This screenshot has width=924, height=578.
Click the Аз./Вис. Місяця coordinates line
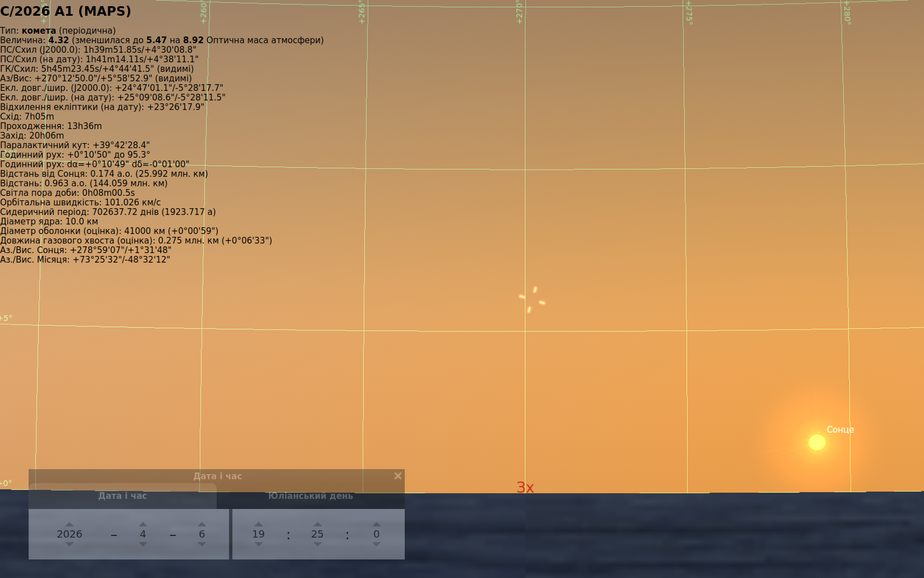[85, 260]
